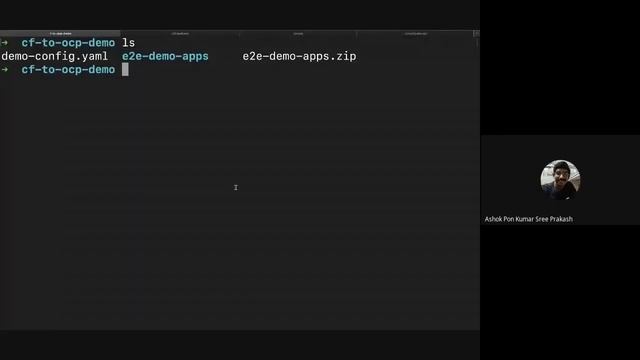Click the block cursor at the empty prompt
The height and width of the screenshot is (360, 640).
(125, 69)
